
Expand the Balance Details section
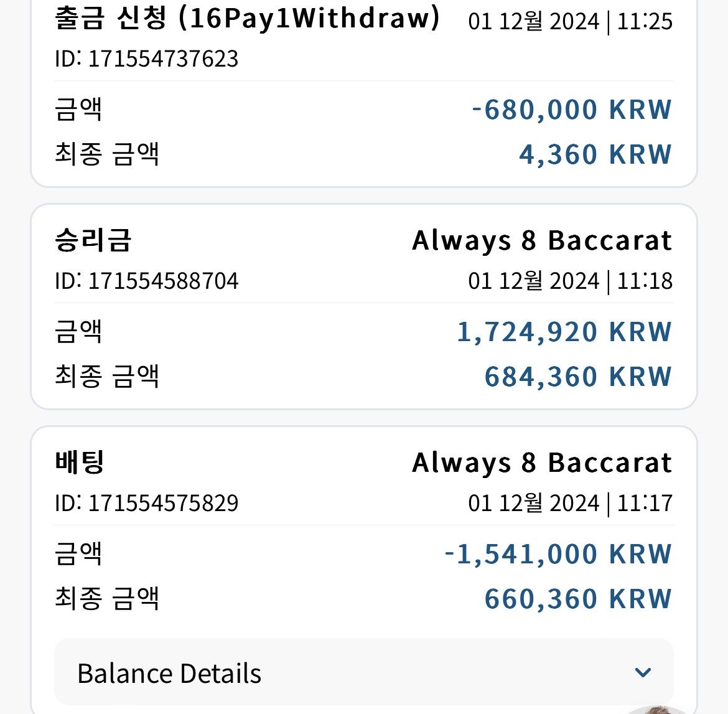363,672
